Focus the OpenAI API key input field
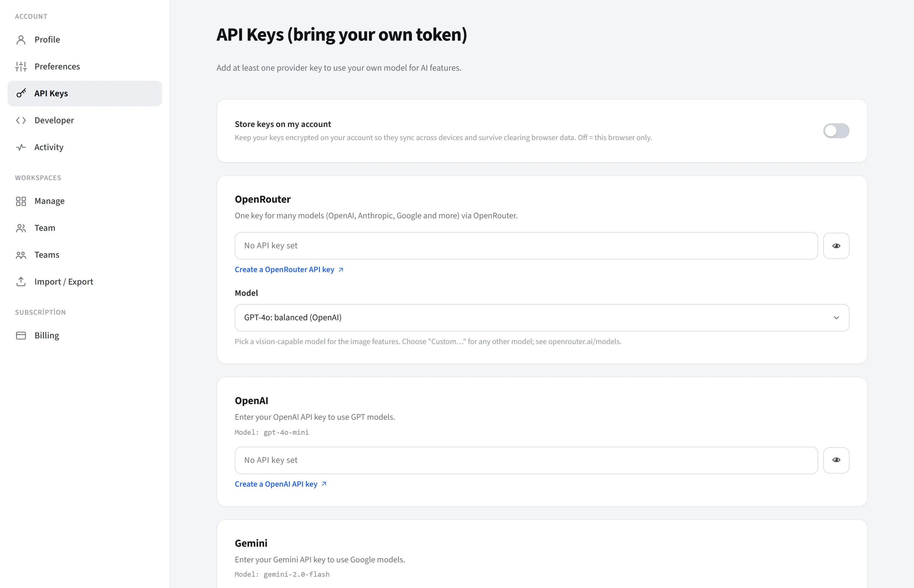914x588 pixels. click(526, 460)
